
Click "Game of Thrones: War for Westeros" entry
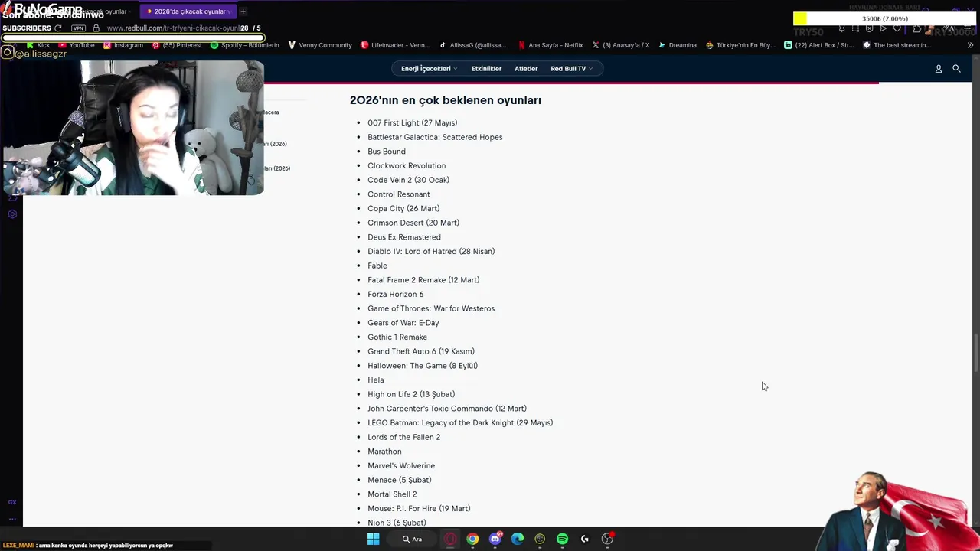click(x=431, y=308)
